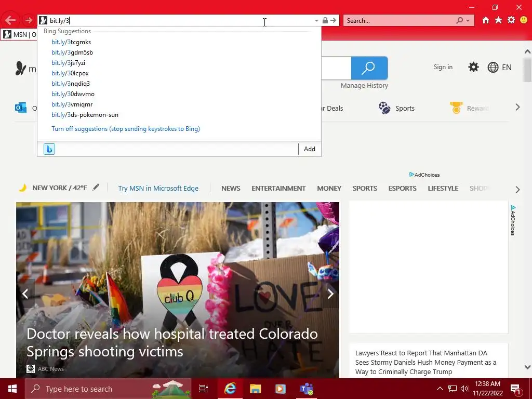The height and width of the screenshot is (399, 532).
Task: Open the New York weather moon icon
Action: point(23,188)
